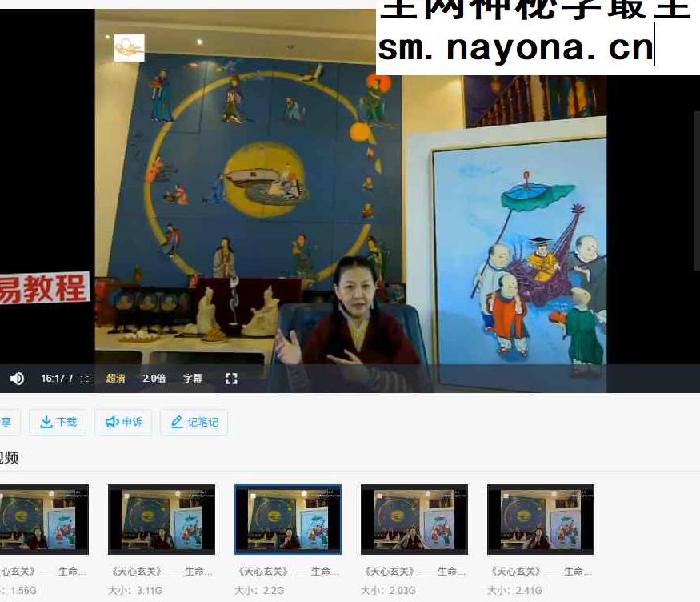The height and width of the screenshot is (602, 700).
Task: Click the main video frame to pause
Action: pyautogui.click(x=350, y=201)
